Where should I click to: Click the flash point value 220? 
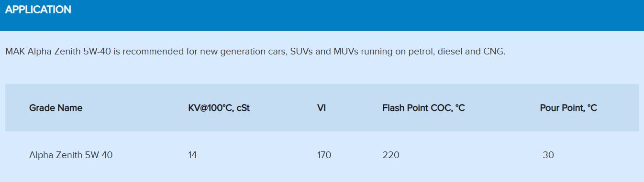[x=391, y=155]
